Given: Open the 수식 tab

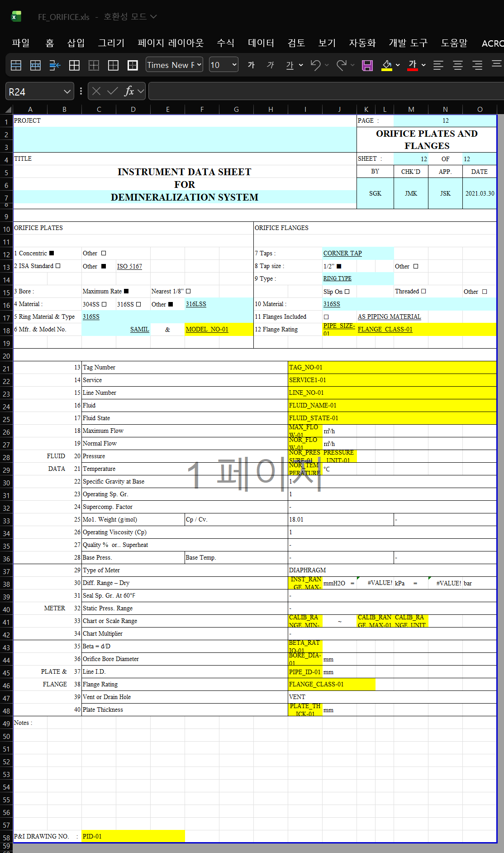Looking at the screenshot, I should [225, 43].
